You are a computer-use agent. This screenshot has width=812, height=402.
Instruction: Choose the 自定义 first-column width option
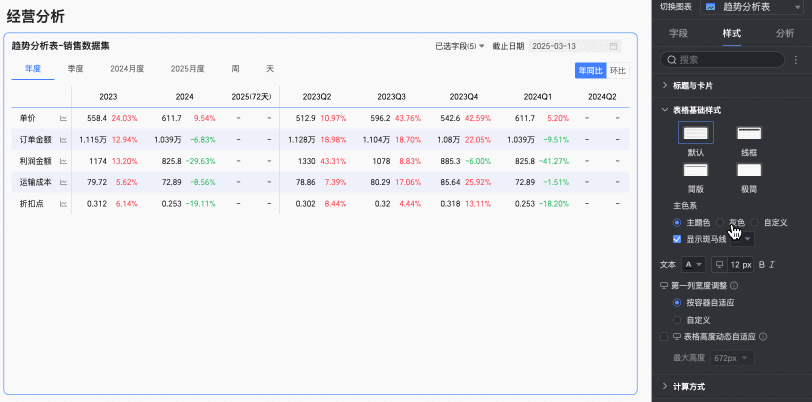pyautogui.click(x=676, y=320)
